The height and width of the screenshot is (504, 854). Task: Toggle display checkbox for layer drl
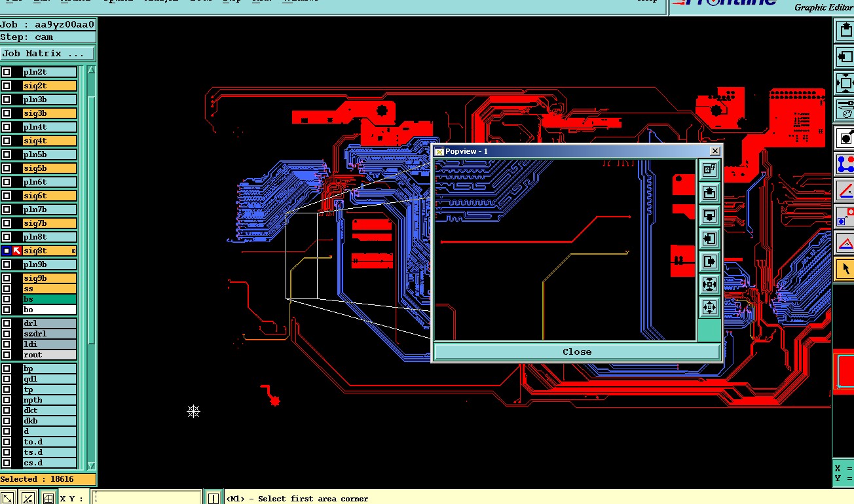[7, 323]
